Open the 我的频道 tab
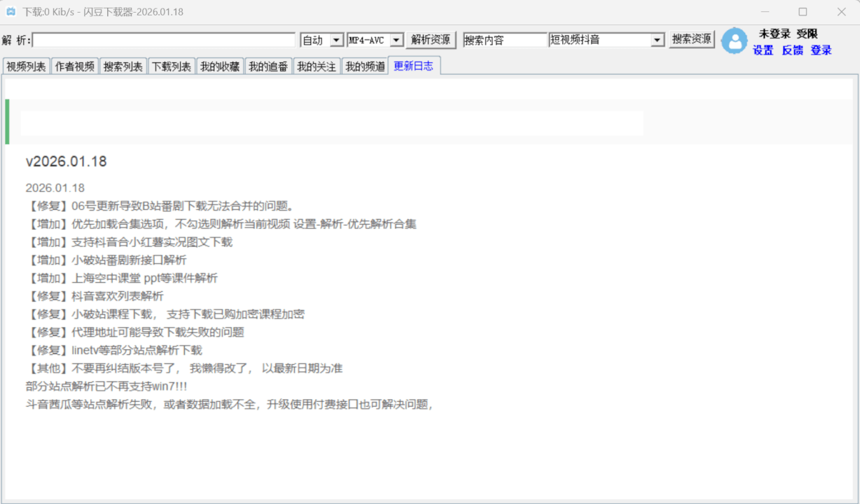Screen dimensions: 860x504 pos(365,66)
